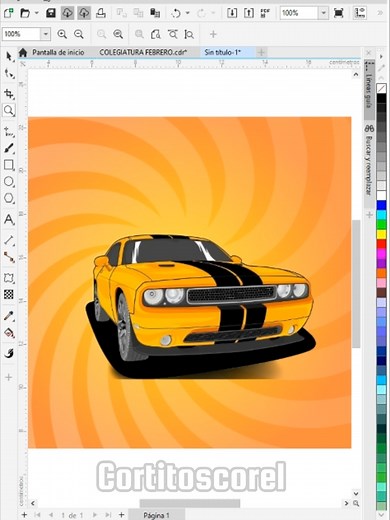Image resolution: width=390 pixels, height=520 pixels.
Task: Add new document with plus tab
Action: tap(261, 52)
